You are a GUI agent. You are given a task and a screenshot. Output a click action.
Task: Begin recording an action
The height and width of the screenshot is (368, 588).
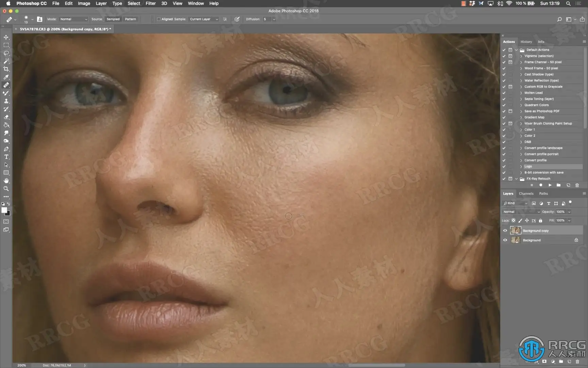click(x=541, y=185)
